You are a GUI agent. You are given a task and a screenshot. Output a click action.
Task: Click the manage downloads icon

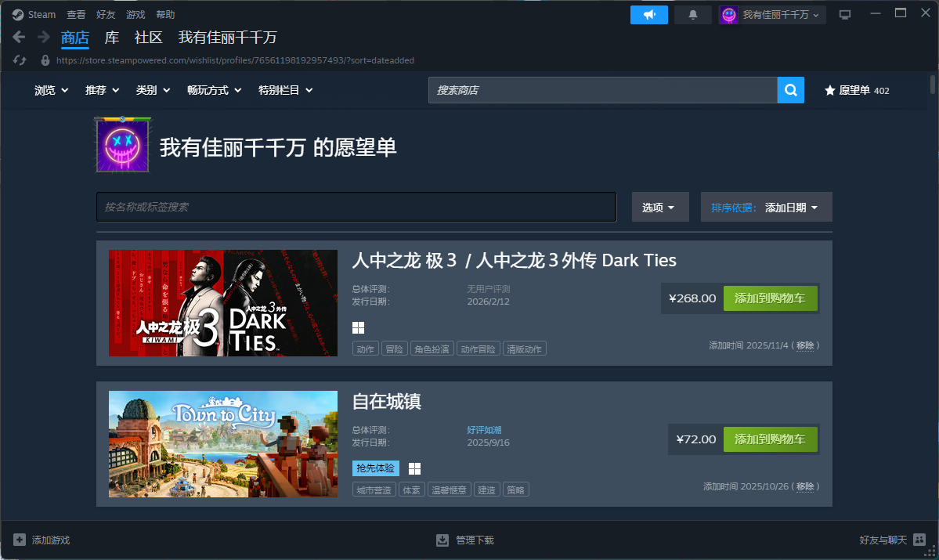point(442,540)
